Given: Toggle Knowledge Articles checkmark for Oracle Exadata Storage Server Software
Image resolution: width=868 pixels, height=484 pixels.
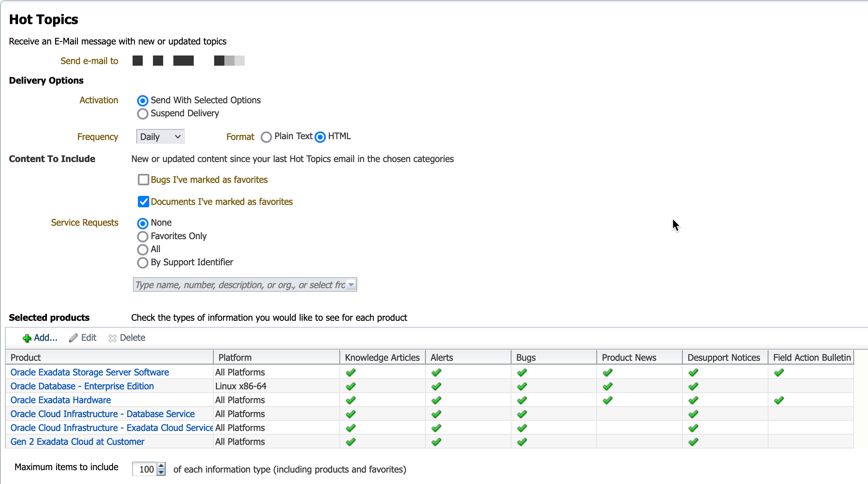Looking at the screenshot, I should point(350,372).
